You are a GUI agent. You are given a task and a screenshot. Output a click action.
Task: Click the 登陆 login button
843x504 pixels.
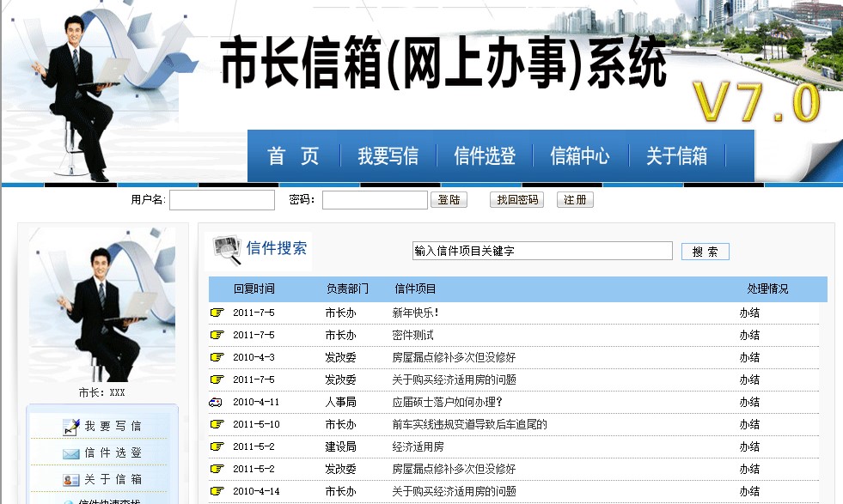pos(449,200)
